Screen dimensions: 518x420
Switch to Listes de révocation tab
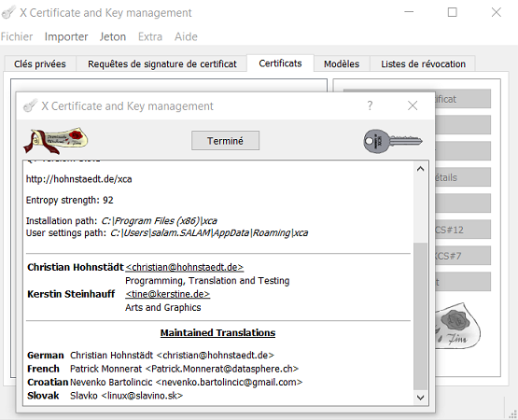click(x=423, y=63)
